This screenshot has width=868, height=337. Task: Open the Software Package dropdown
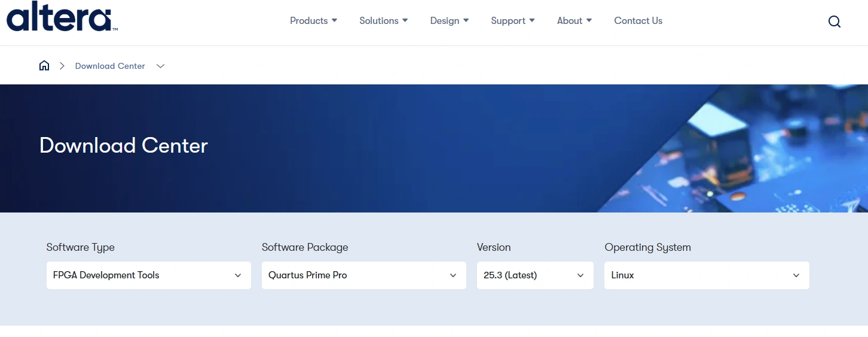(363, 275)
